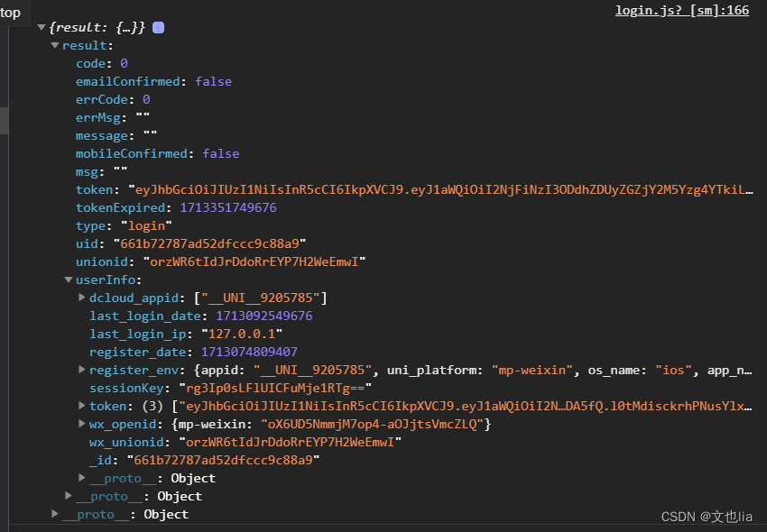
Task: Click the type "login" value
Action: pos(146,226)
